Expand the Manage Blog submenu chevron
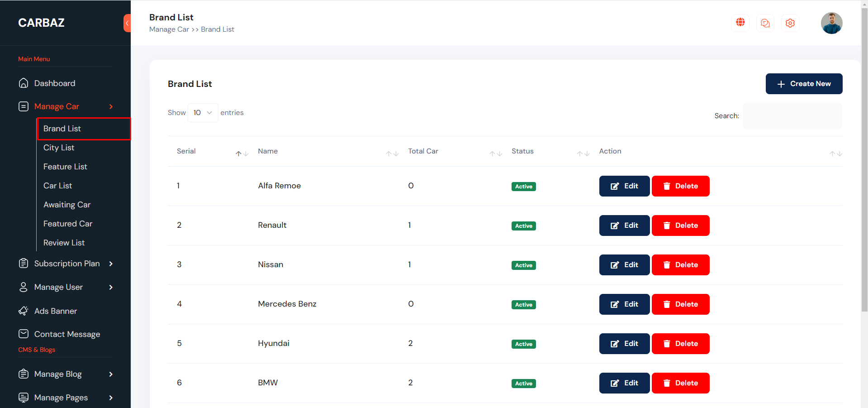The height and width of the screenshot is (408, 868). tap(111, 374)
